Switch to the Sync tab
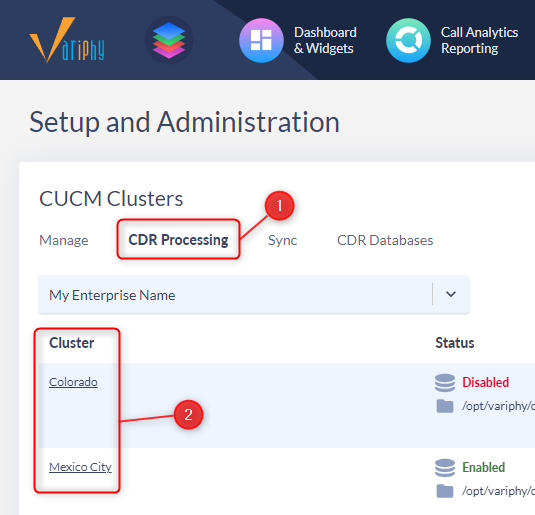Image resolution: width=535 pixels, height=515 pixels. tap(283, 241)
